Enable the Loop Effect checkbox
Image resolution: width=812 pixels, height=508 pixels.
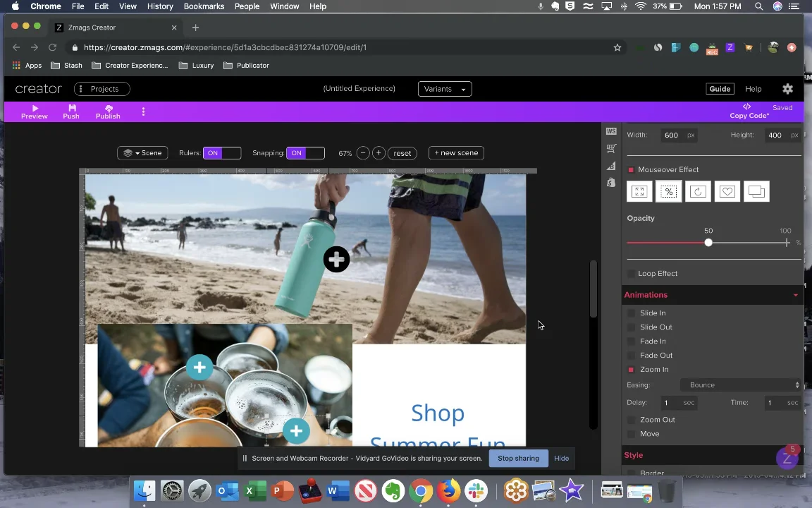(x=631, y=274)
